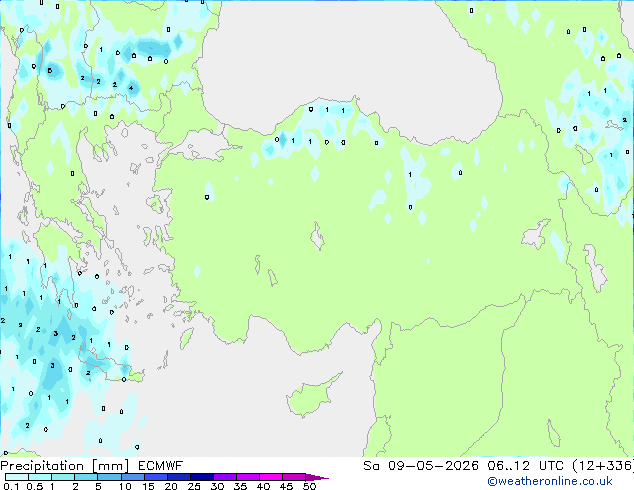Click the 1–2 mm legend swatch

point(63,477)
